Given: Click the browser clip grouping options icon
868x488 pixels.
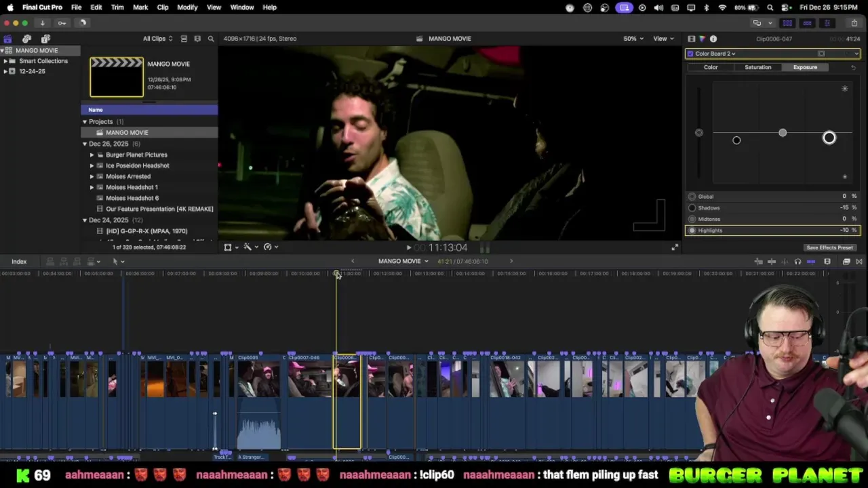Looking at the screenshot, I should (x=197, y=39).
